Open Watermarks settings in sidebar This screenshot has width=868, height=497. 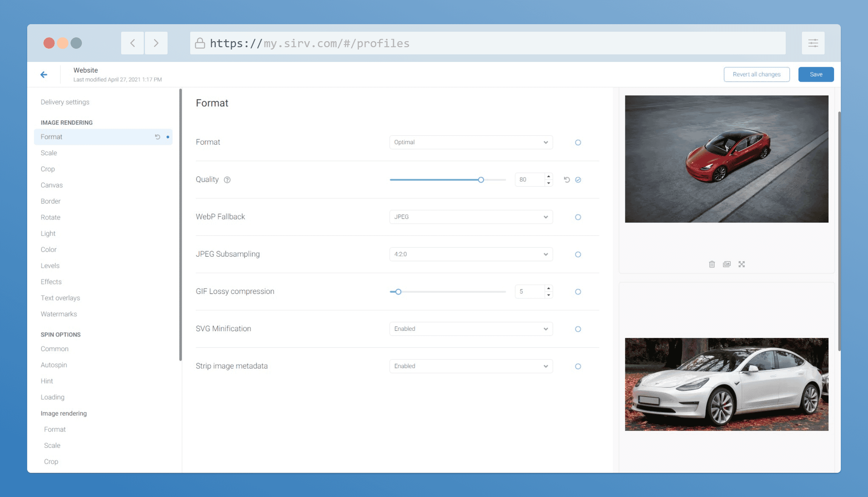[59, 314]
